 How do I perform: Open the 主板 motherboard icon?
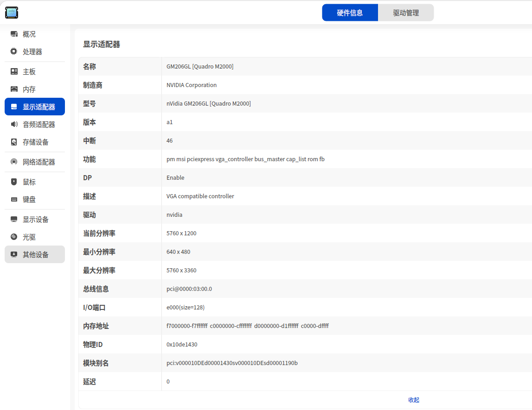[x=14, y=71]
